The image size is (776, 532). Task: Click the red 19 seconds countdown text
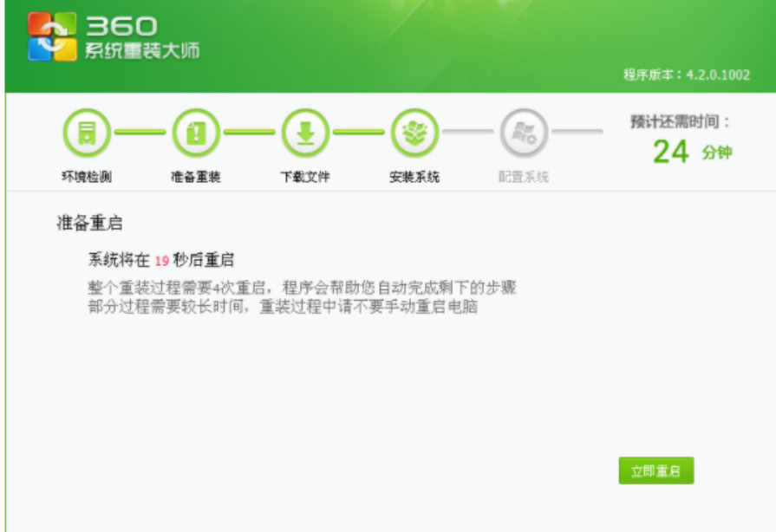tap(162, 261)
